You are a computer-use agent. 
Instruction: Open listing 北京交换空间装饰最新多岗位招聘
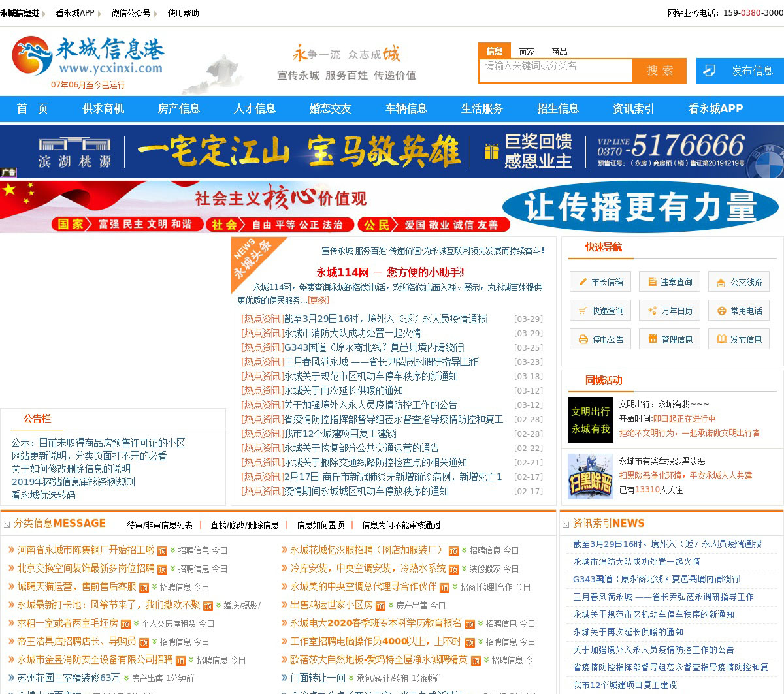(86, 569)
